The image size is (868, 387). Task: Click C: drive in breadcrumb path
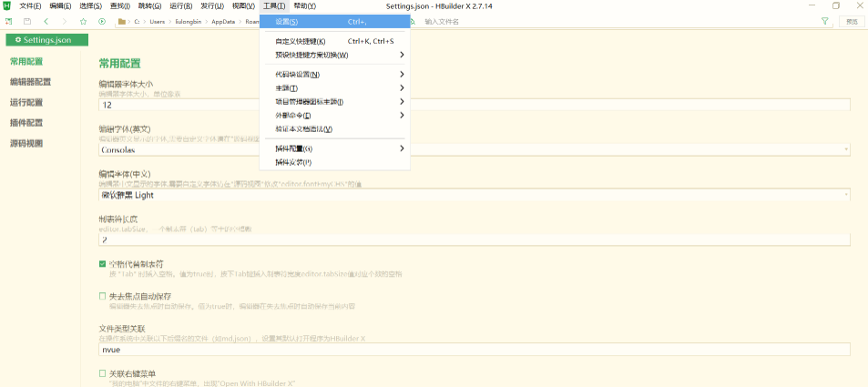[x=137, y=22]
